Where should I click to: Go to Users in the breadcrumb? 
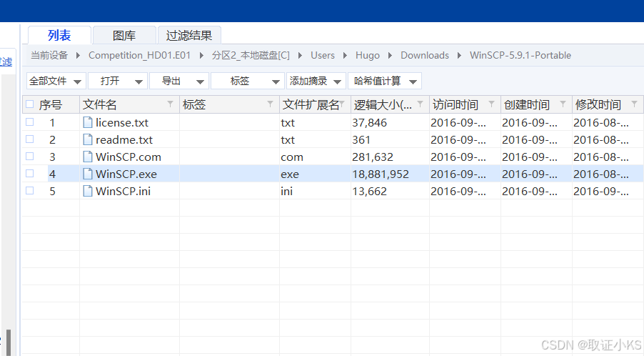coord(323,56)
